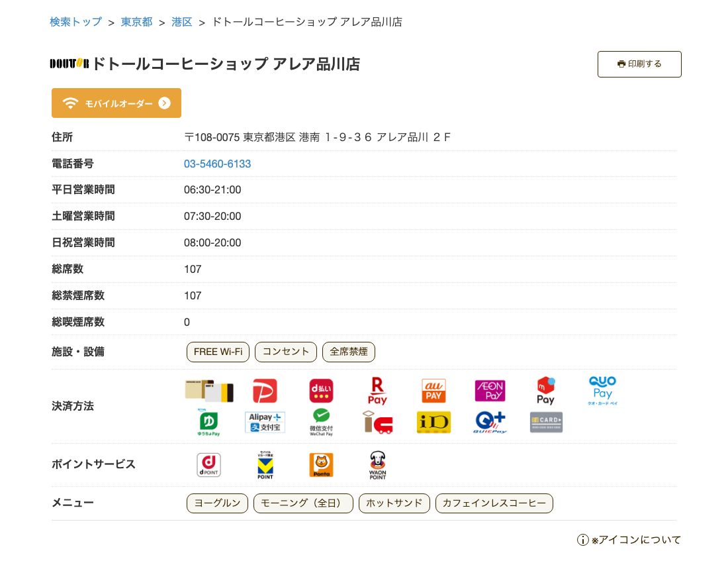Open the 港区 breadcrumb link
The width and height of the screenshot is (728, 563).
(181, 22)
